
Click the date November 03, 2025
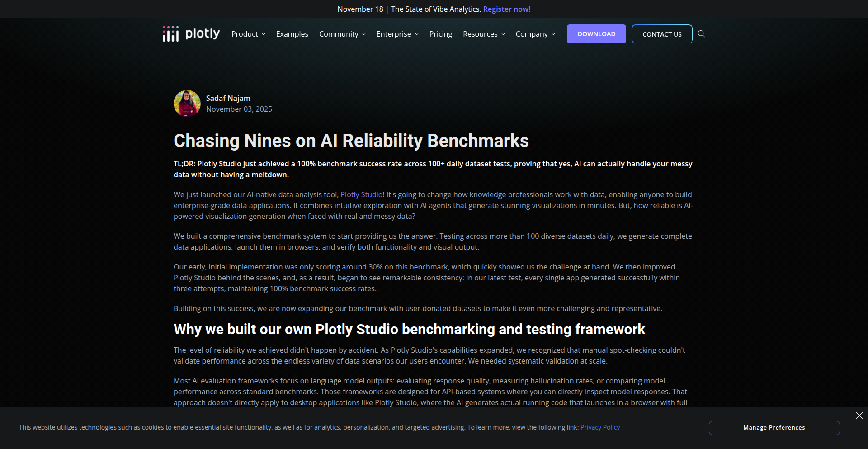(239, 109)
